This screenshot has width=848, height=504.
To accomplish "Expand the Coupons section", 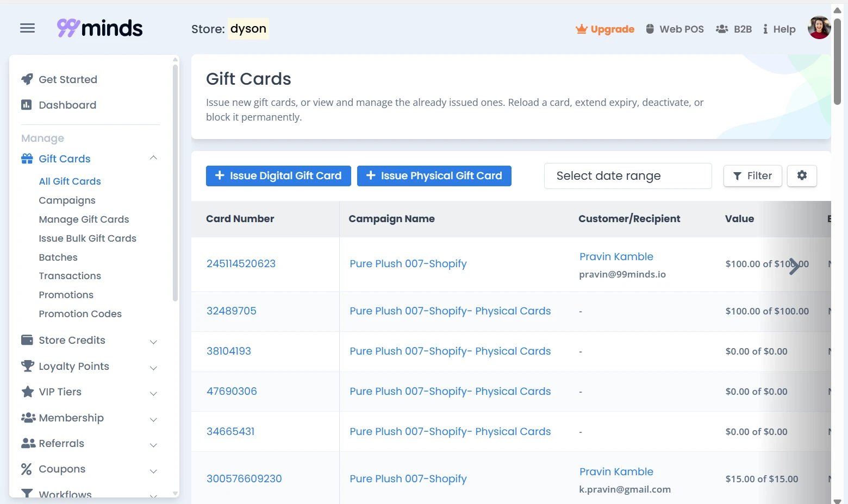I will 153,471.
